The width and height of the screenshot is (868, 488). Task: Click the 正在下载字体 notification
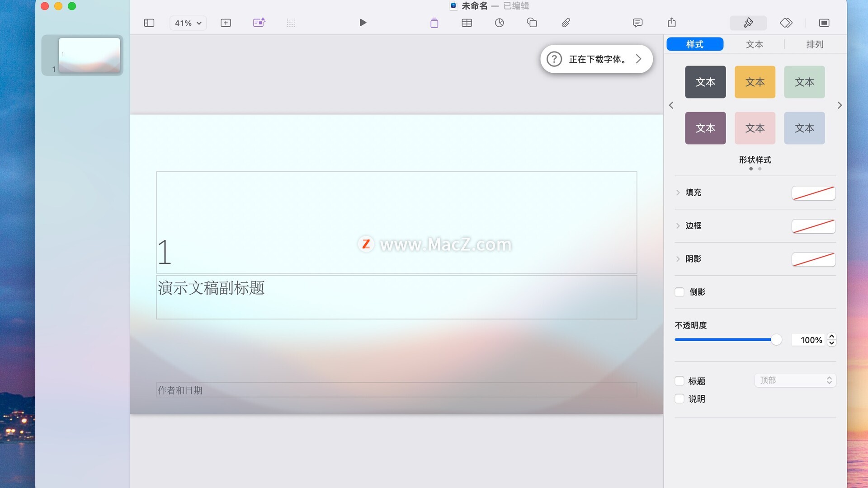point(596,59)
